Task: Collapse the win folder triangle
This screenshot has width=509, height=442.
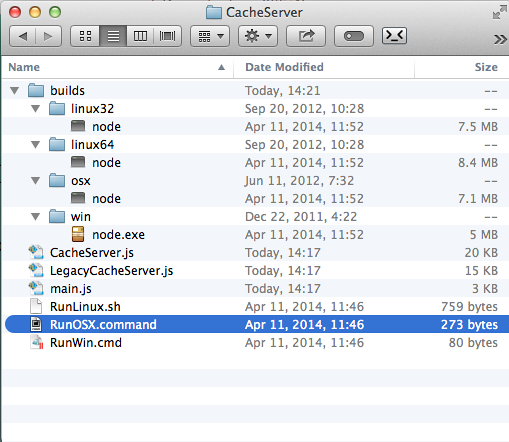Action: [35, 217]
